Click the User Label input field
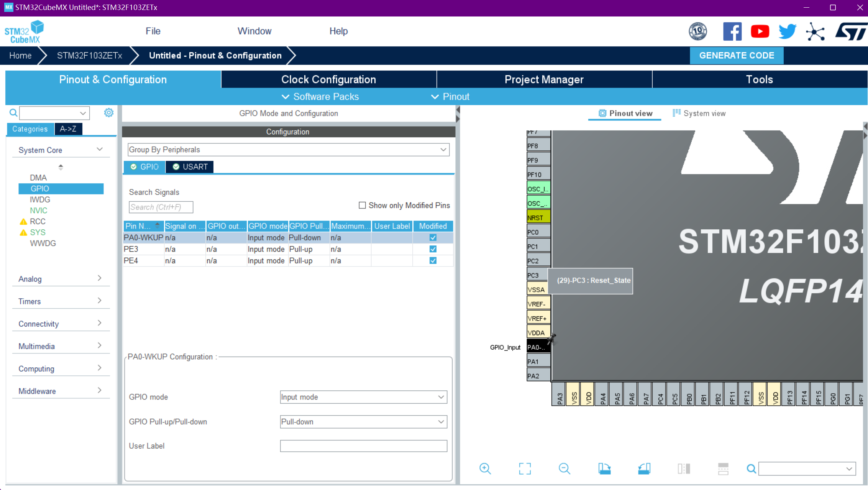 (363, 446)
